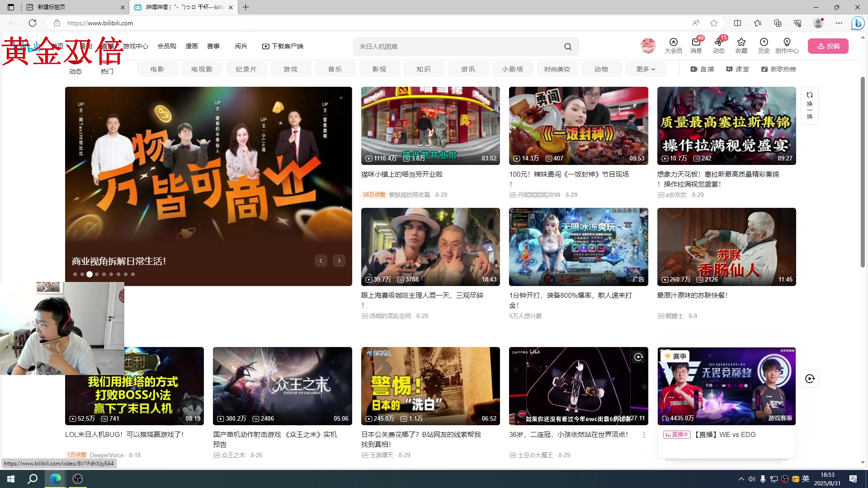
Task: Click the fifth banner indicator dot
Action: 104,274
